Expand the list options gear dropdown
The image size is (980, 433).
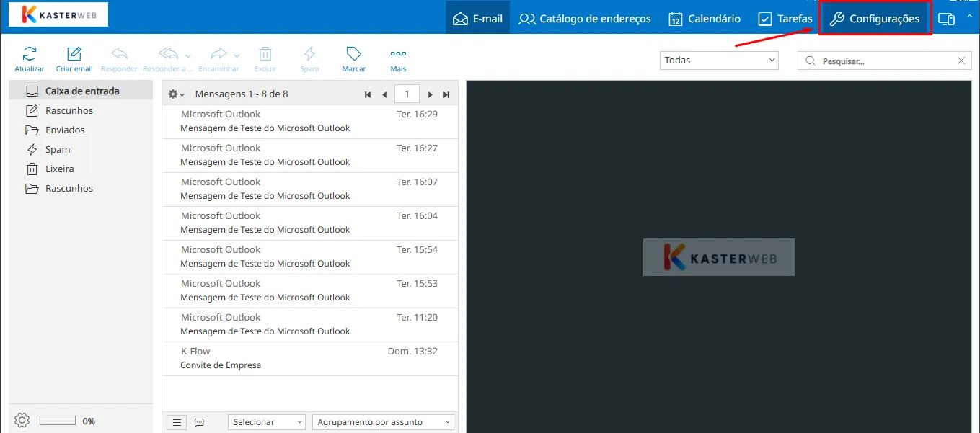[x=176, y=94]
